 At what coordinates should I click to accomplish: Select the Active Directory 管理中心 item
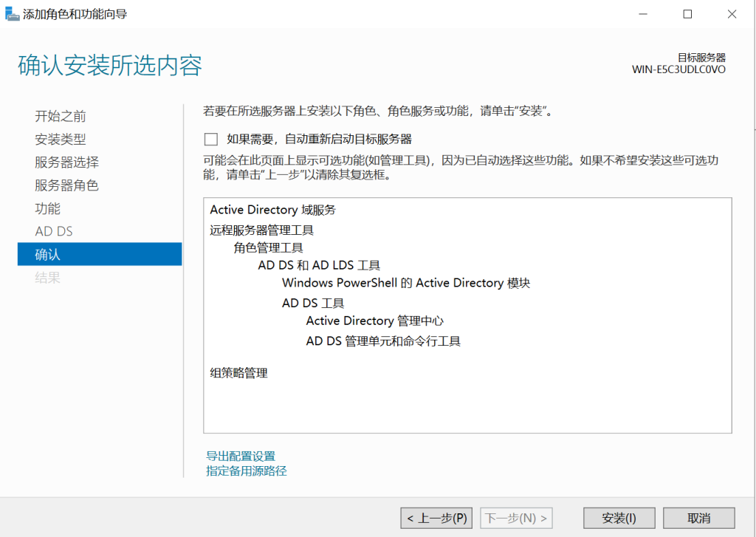(x=374, y=321)
